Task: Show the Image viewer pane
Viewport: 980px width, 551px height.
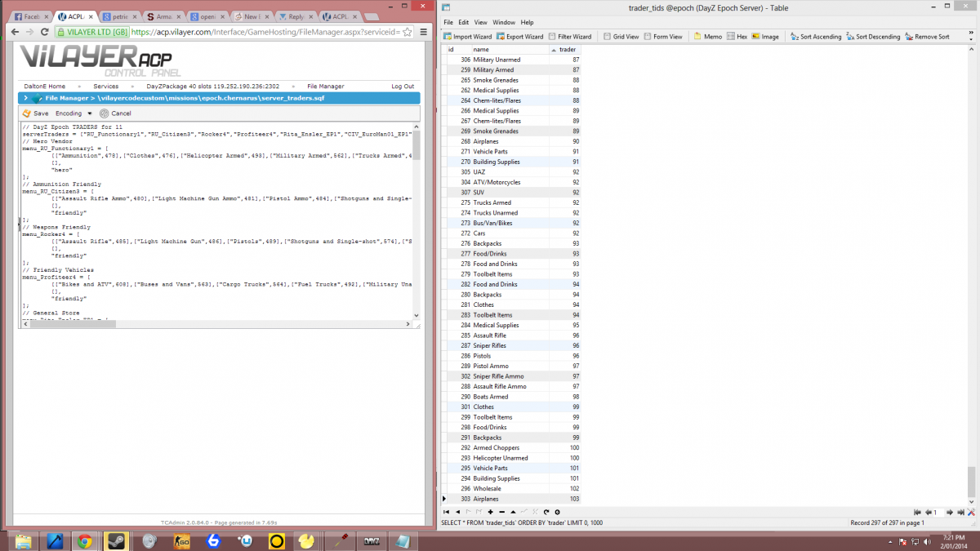Action: pos(765,37)
